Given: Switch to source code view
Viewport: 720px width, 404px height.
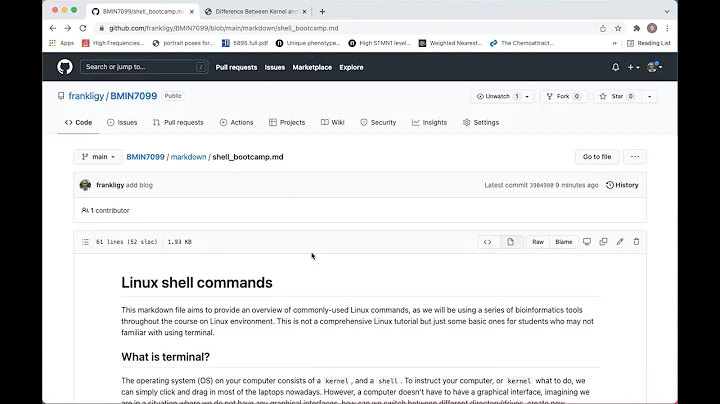Looking at the screenshot, I should 487,242.
